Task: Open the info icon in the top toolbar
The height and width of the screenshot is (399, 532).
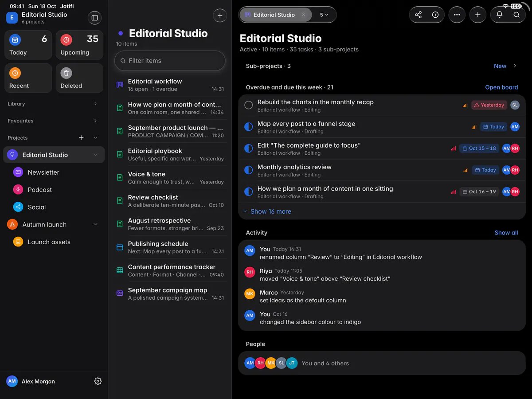Action: 435,15
